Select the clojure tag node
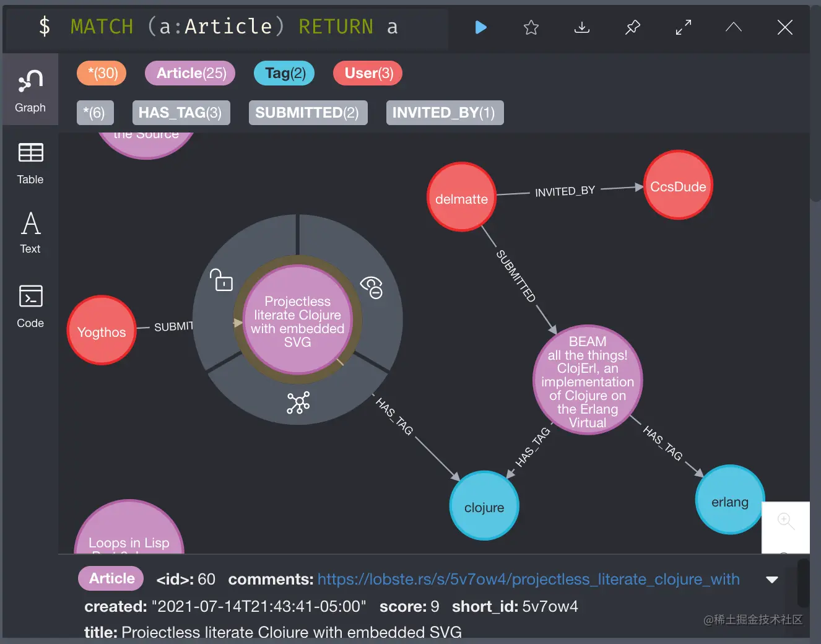Image resolution: width=821 pixels, height=644 pixels. [484, 505]
